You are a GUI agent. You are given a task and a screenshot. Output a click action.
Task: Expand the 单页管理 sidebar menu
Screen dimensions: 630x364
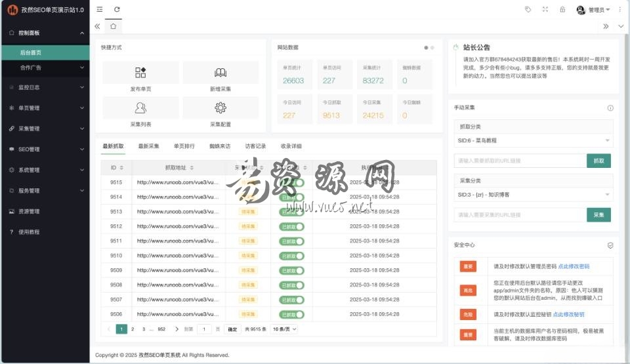(x=45, y=108)
